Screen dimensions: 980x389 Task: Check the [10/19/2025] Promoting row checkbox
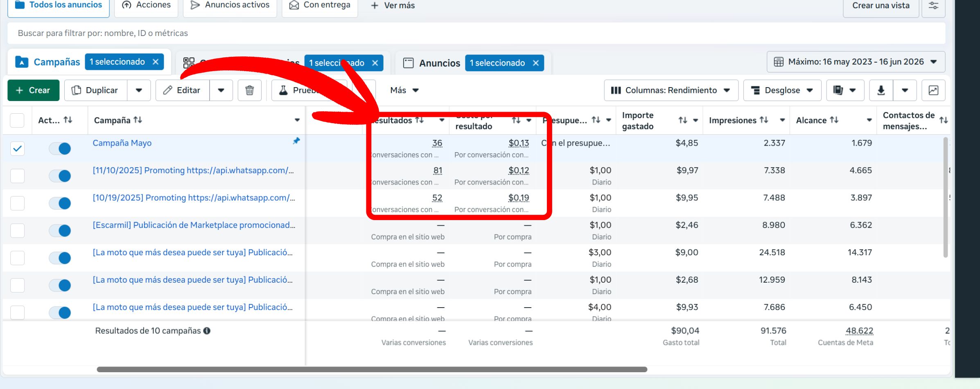[17, 203]
